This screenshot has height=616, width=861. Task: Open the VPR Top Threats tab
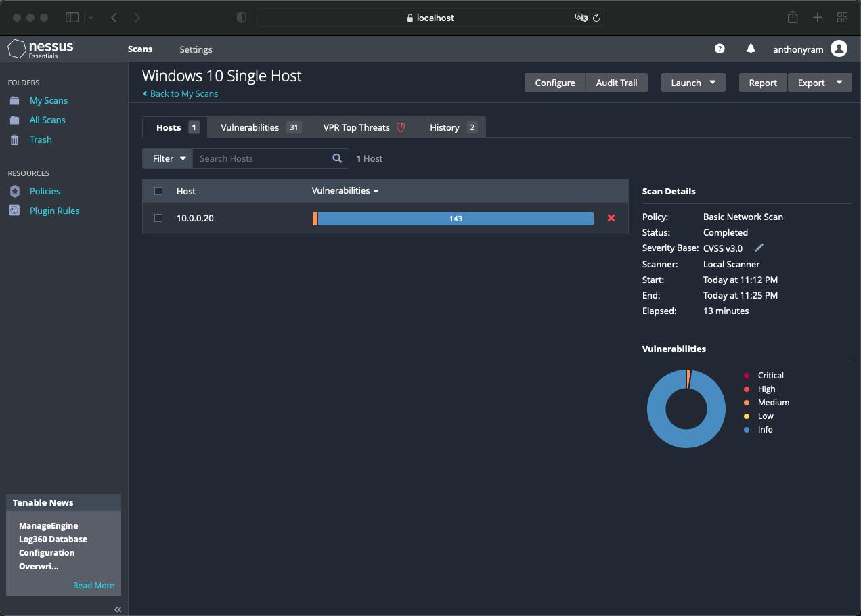(x=364, y=127)
